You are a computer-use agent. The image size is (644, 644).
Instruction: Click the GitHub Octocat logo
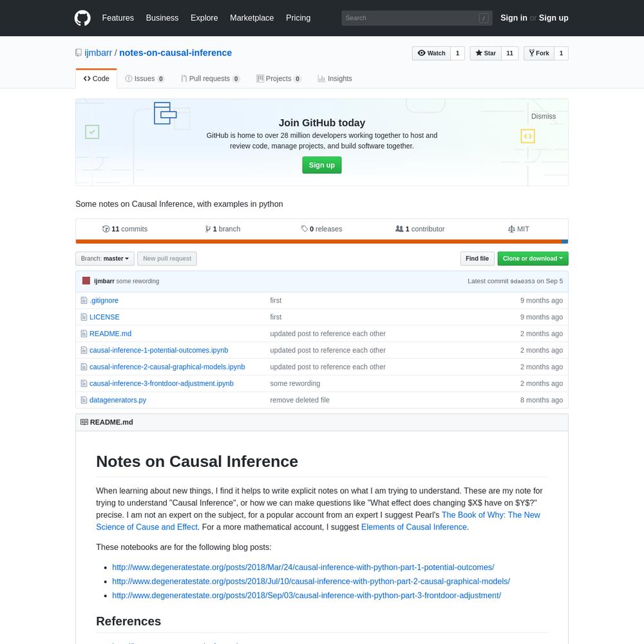click(x=82, y=18)
